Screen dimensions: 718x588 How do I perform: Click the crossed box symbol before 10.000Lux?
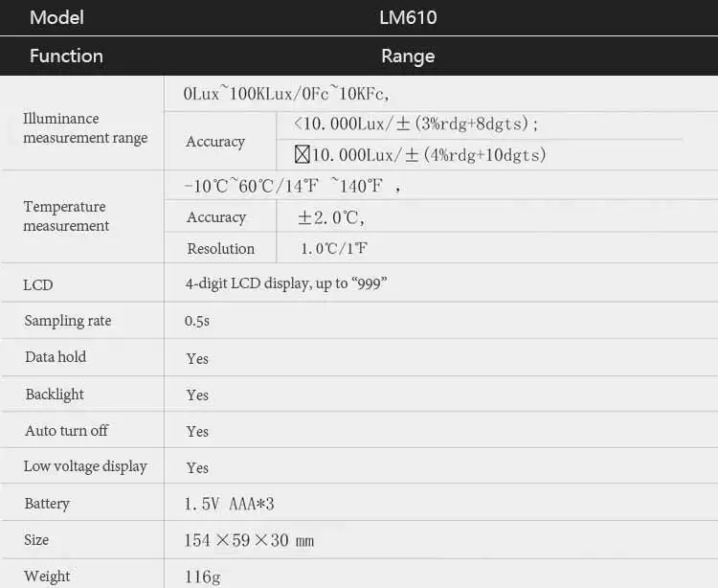point(303,154)
